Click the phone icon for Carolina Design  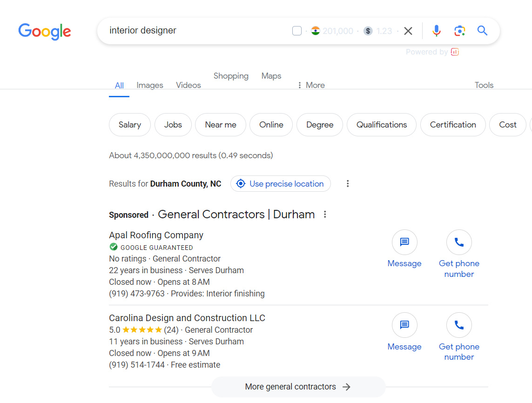459,325
